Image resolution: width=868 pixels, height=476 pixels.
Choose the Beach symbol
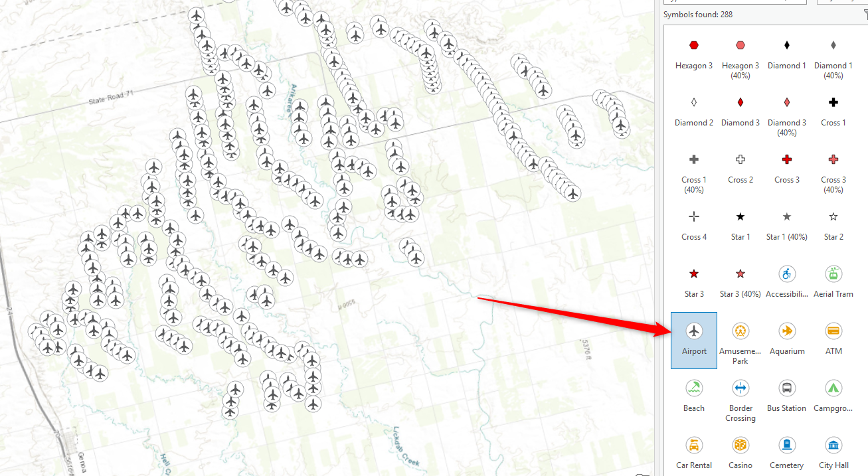coord(694,397)
